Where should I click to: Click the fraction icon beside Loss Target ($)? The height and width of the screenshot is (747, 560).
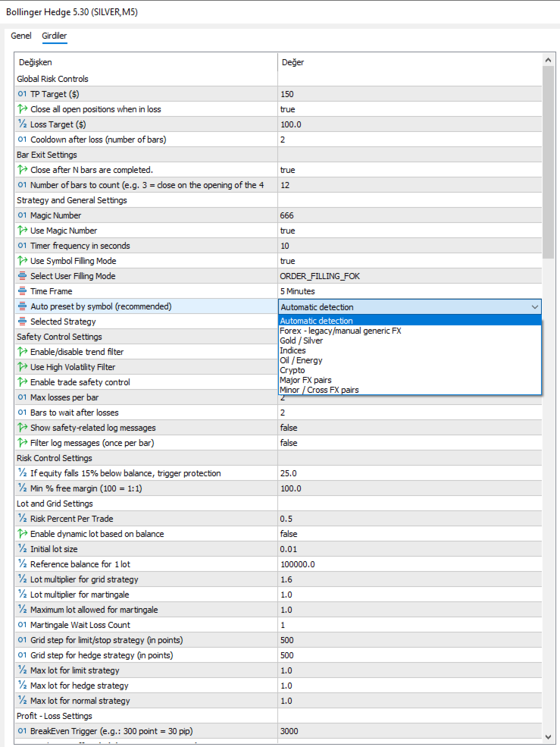22,124
